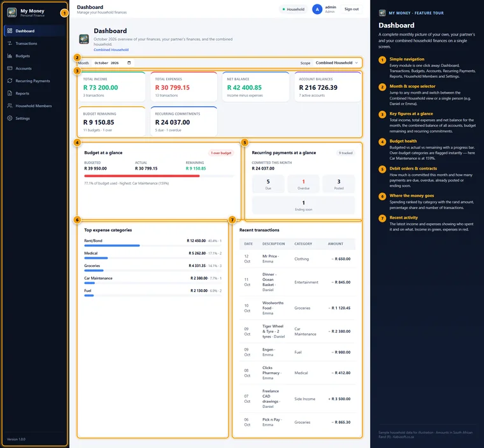Open the Transactions menu item

pos(35,43)
